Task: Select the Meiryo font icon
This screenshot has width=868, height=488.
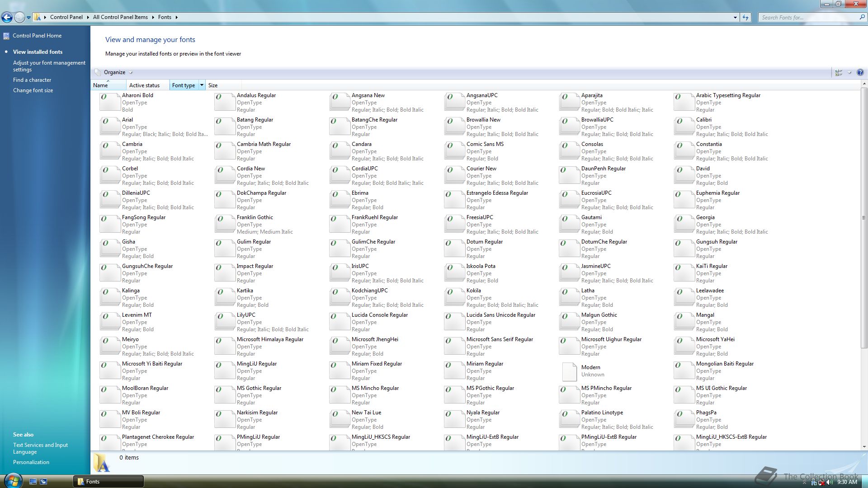Action: [x=110, y=346]
